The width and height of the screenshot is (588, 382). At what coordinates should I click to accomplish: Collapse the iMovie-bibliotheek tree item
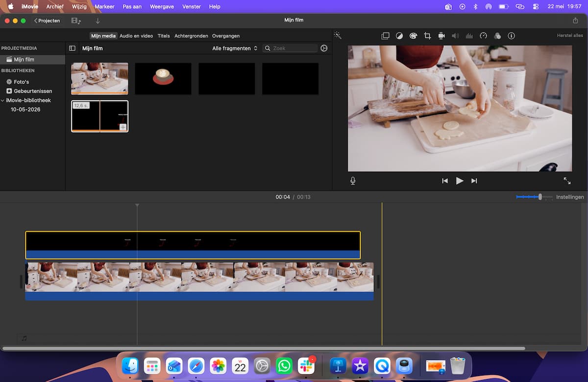[3, 100]
